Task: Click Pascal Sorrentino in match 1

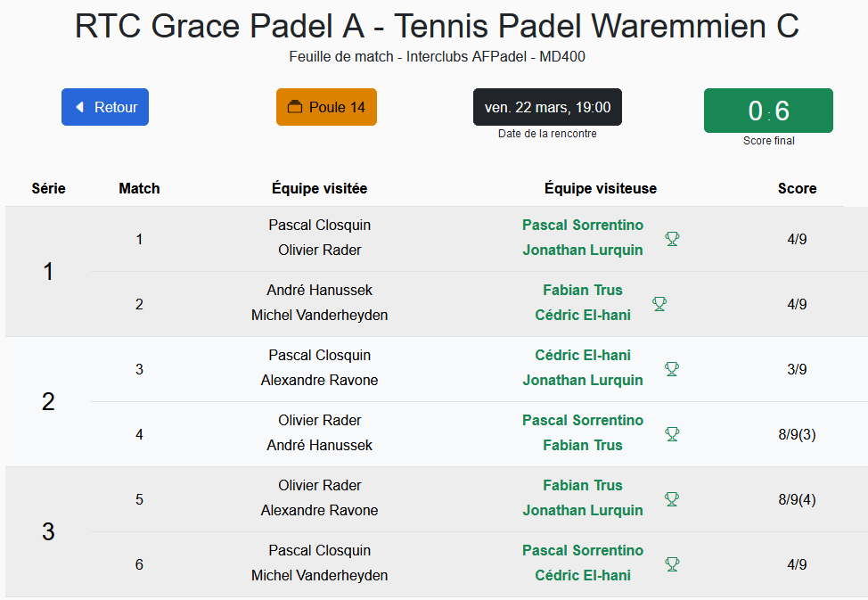Action: pyautogui.click(x=582, y=225)
